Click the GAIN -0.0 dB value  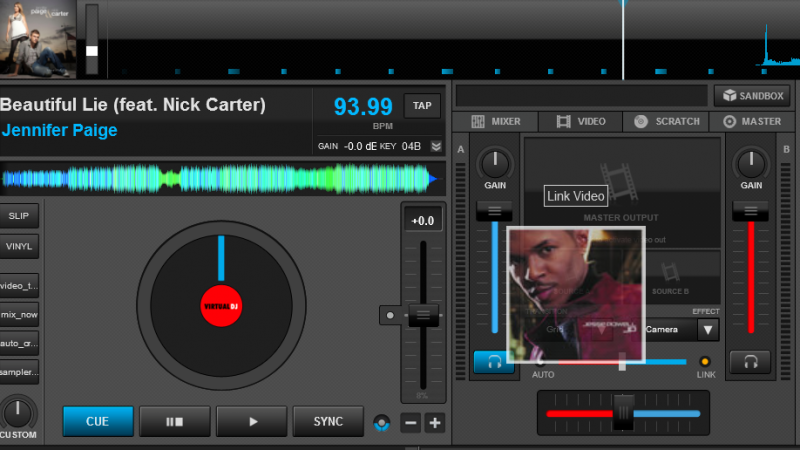pos(347,146)
